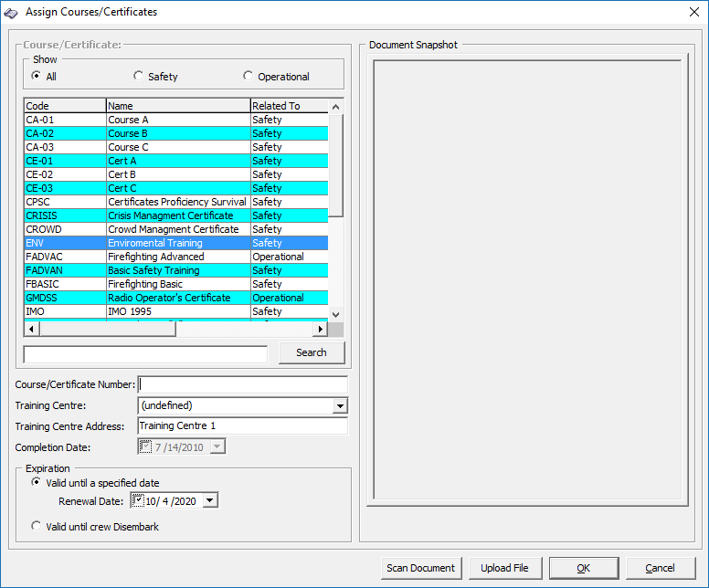The width and height of the screenshot is (709, 588).
Task: Click the list scroll up arrow
Action: coord(335,107)
